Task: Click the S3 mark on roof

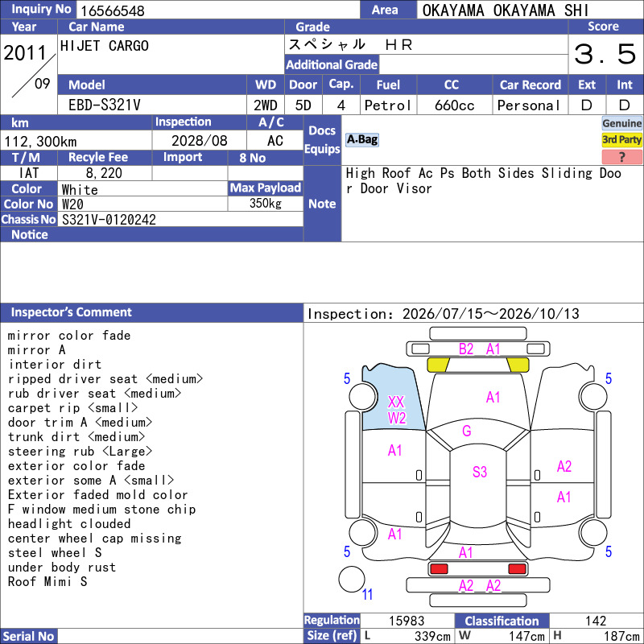Action: tap(479, 472)
